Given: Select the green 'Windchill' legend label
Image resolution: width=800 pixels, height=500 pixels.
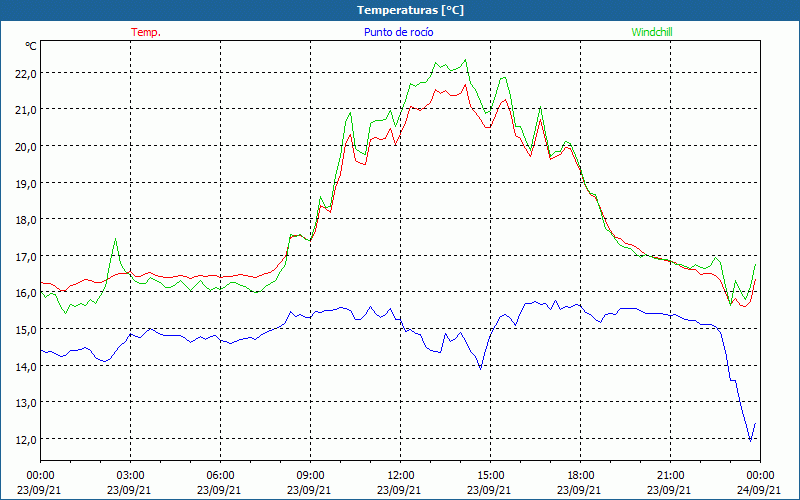Looking at the screenshot, I should point(652,32).
